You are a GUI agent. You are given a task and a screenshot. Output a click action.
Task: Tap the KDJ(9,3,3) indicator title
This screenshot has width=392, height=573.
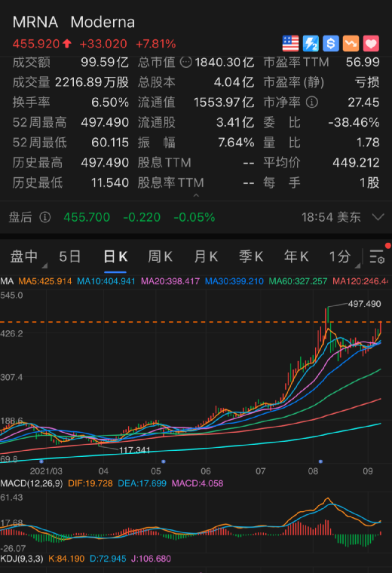point(22,559)
